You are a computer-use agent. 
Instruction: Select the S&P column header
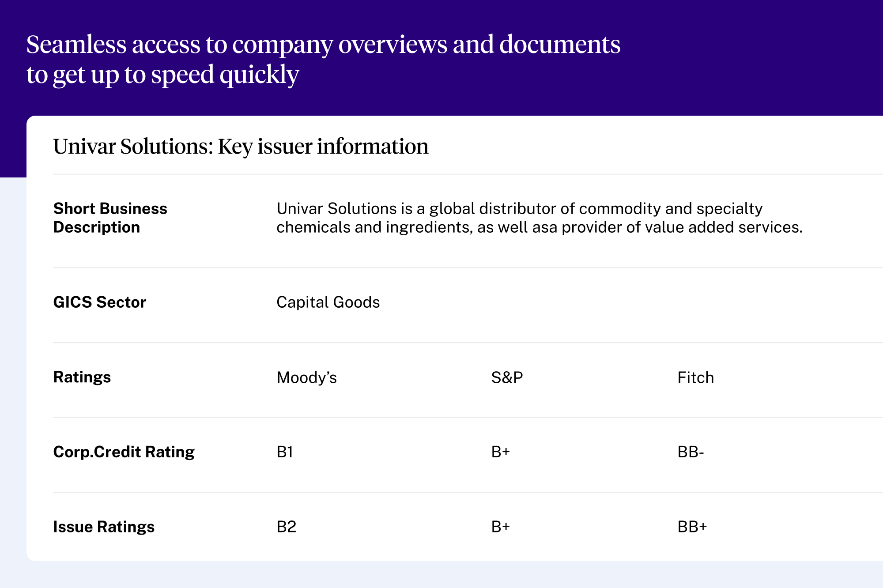point(507,378)
